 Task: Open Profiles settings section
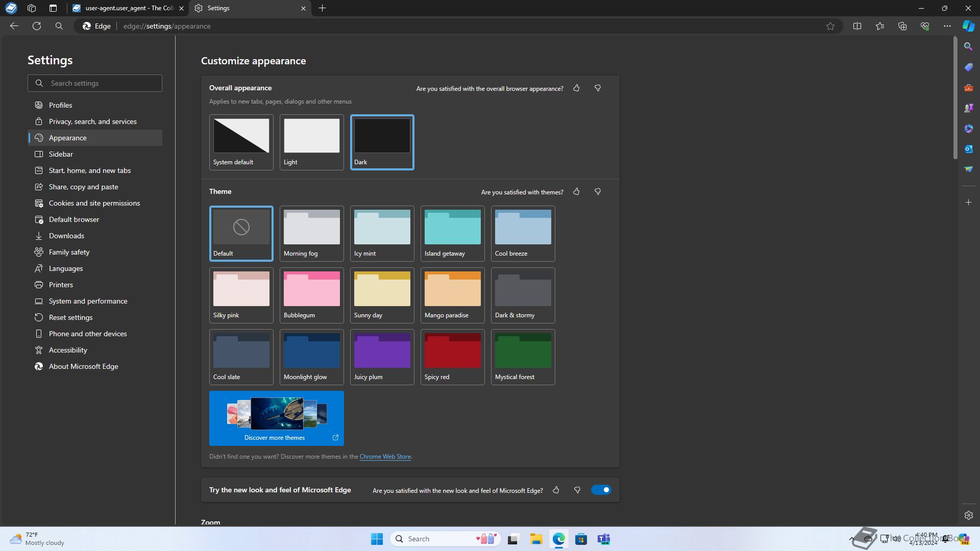95,105
